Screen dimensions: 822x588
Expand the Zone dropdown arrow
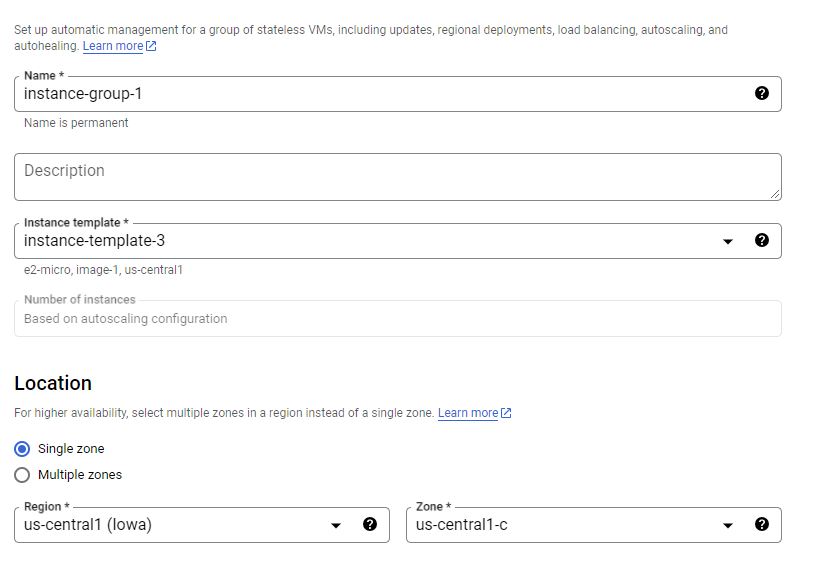(728, 525)
